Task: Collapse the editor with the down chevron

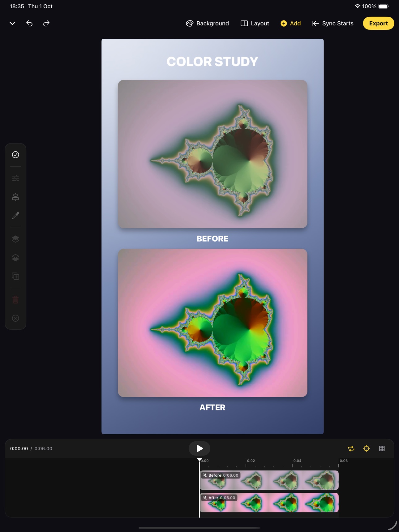Action: [12, 23]
